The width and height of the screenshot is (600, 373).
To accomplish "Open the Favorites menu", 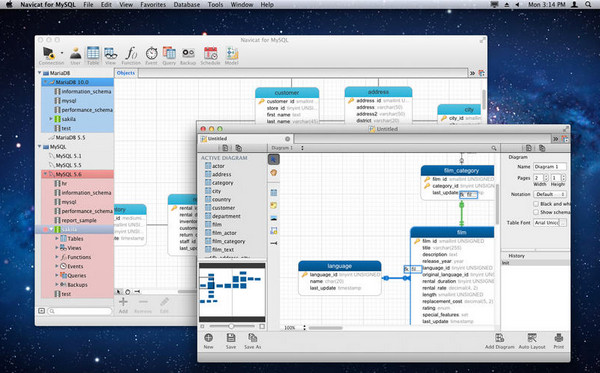I will click(x=153, y=5).
